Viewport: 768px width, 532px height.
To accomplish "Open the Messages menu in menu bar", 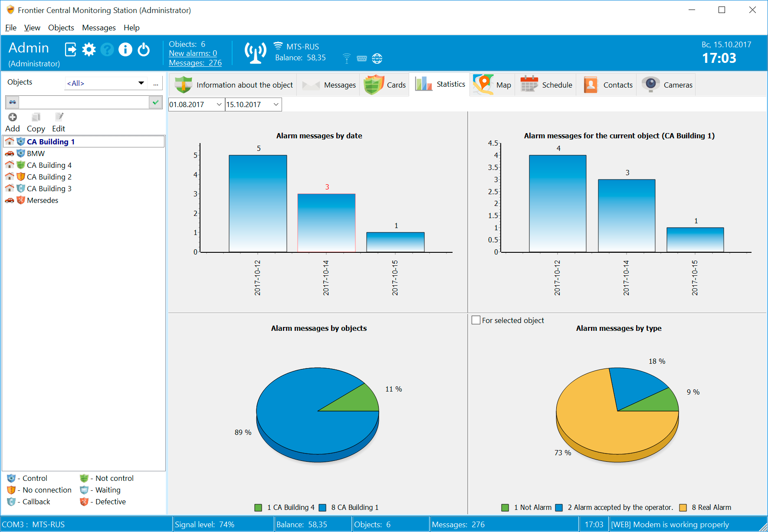I will pos(98,28).
